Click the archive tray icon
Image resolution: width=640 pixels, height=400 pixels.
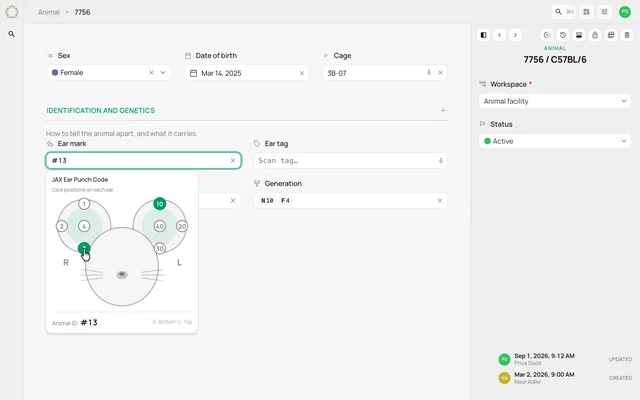pyautogui.click(x=579, y=35)
